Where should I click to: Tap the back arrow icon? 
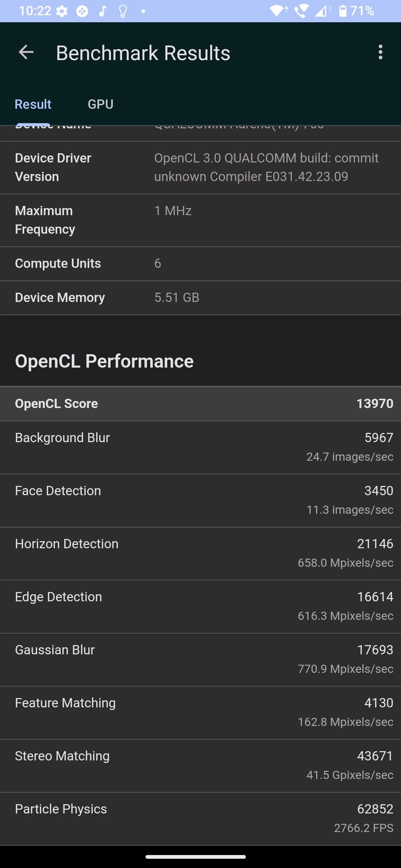pos(26,52)
